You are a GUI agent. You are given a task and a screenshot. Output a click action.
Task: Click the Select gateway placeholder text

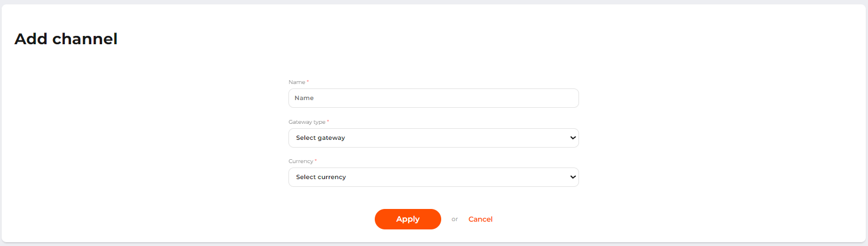coord(321,138)
